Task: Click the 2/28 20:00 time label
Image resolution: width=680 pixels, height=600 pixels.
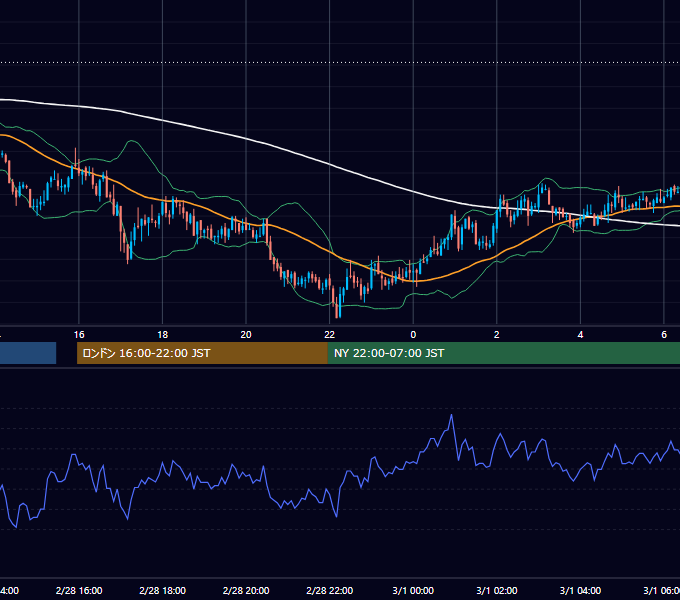Action: (246, 590)
